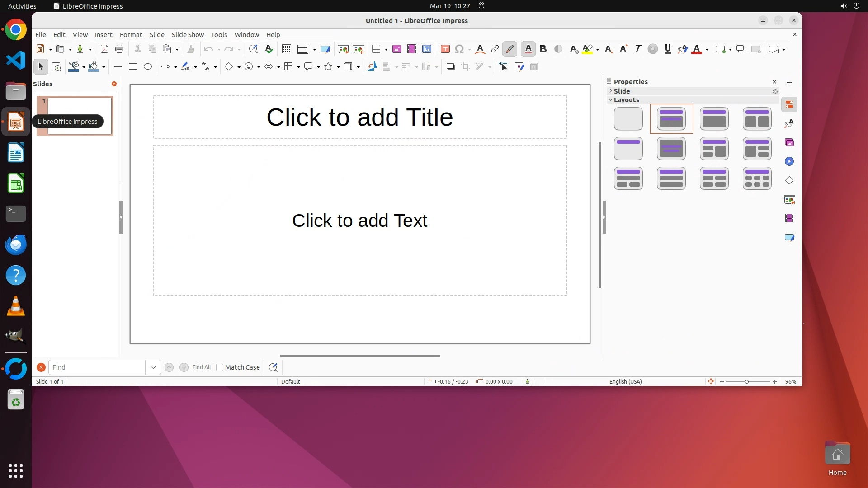Open the Slide Show menu
868x488 pixels.
tap(188, 35)
